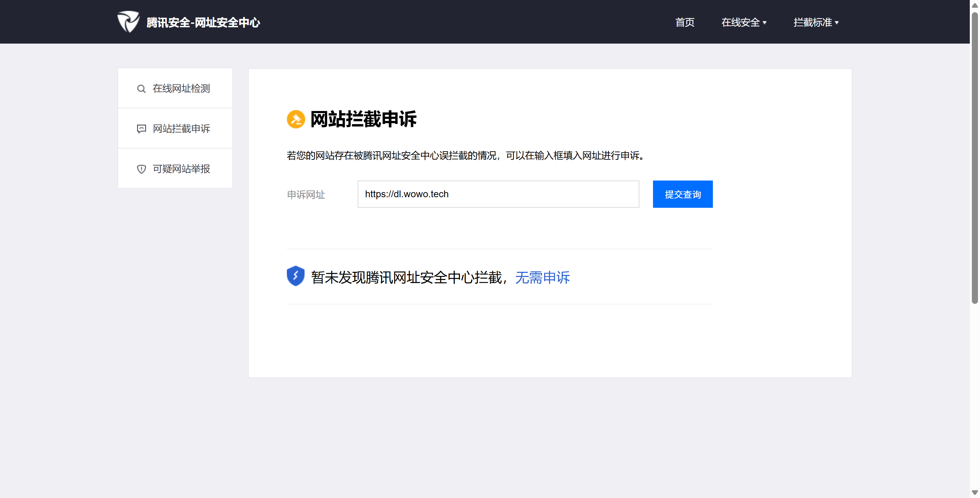The width and height of the screenshot is (980, 498).
Task: Expand the 拦截标准 dropdown menu
Action: click(813, 22)
